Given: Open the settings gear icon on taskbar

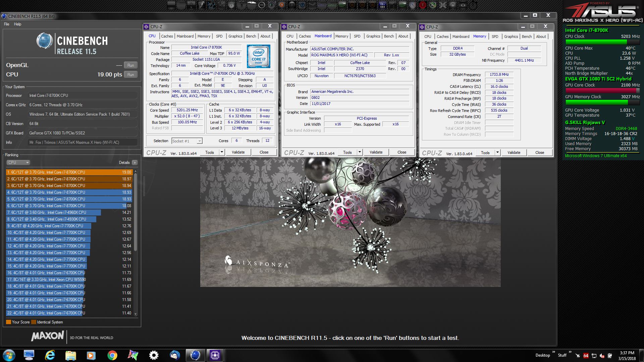Looking at the screenshot, I should [154, 355].
